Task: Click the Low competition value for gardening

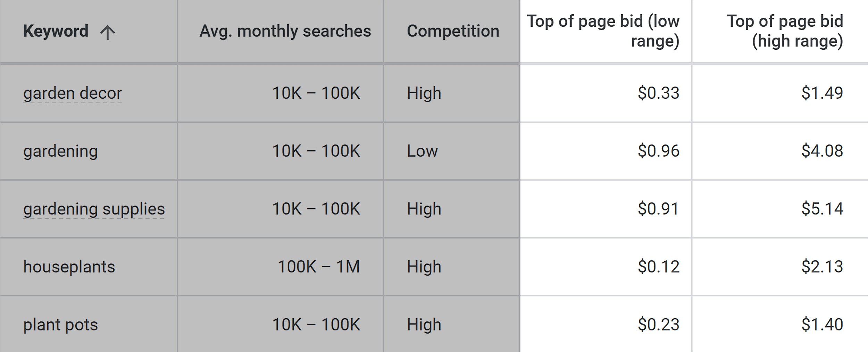Action: point(422,151)
